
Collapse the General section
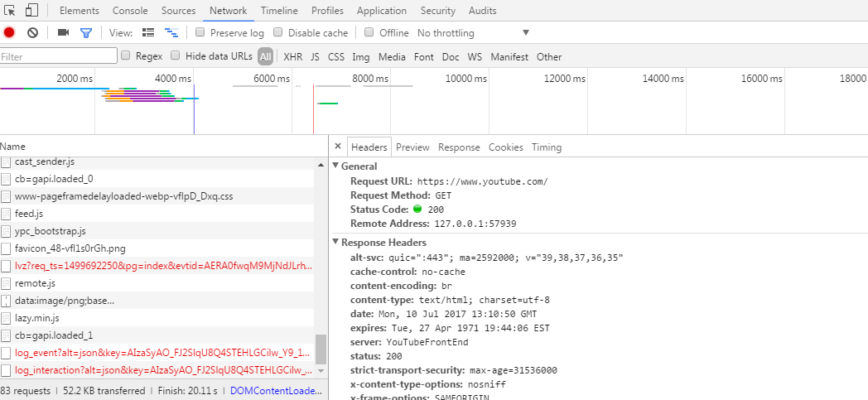pyautogui.click(x=335, y=166)
